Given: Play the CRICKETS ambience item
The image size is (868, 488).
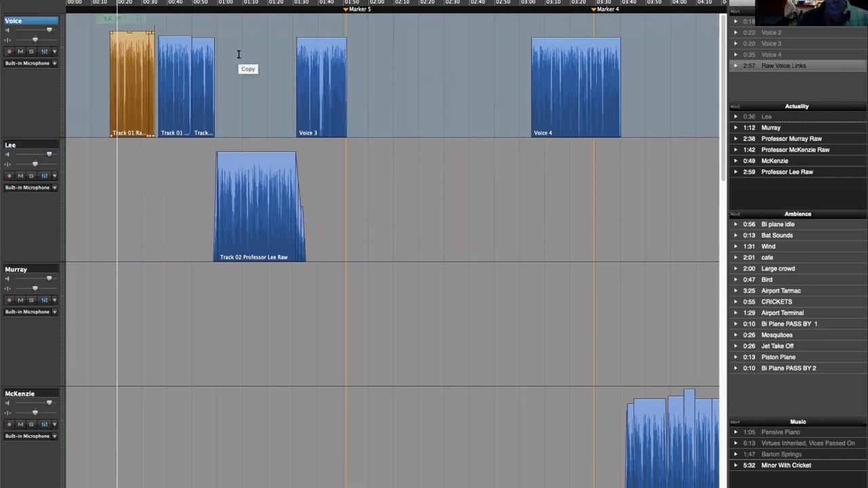Looking at the screenshot, I should coord(736,302).
